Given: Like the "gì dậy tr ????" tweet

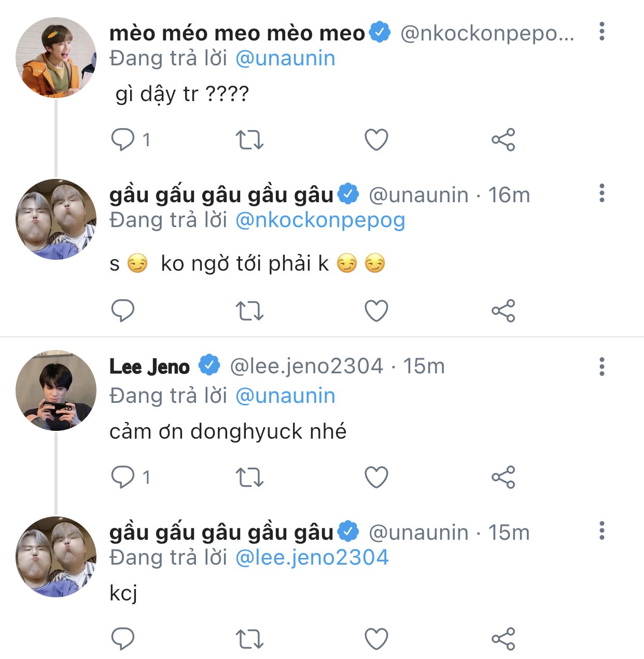Looking at the screenshot, I should click(376, 140).
